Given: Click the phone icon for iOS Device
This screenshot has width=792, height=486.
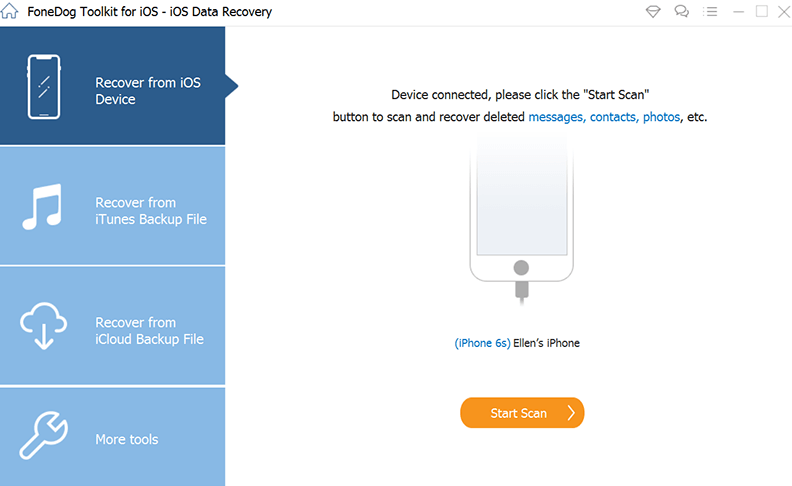Looking at the screenshot, I should point(43,89).
